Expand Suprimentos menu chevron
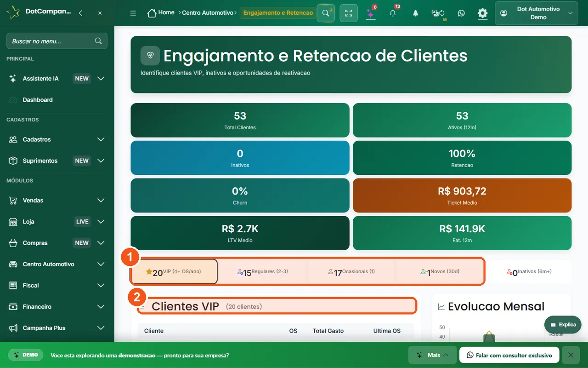Image resolution: width=588 pixels, height=368 pixels. [101, 161]
